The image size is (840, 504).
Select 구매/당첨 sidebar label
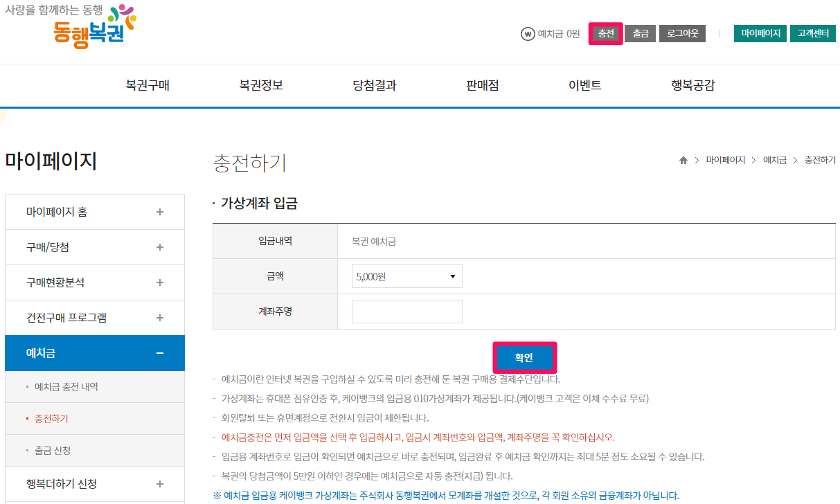click(48, 247)
